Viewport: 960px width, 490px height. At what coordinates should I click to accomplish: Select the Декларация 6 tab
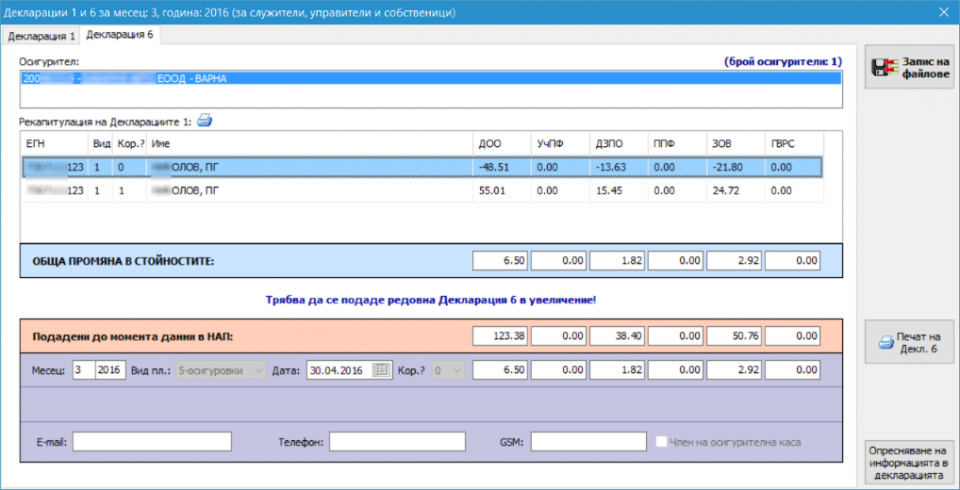pos(120,35)
